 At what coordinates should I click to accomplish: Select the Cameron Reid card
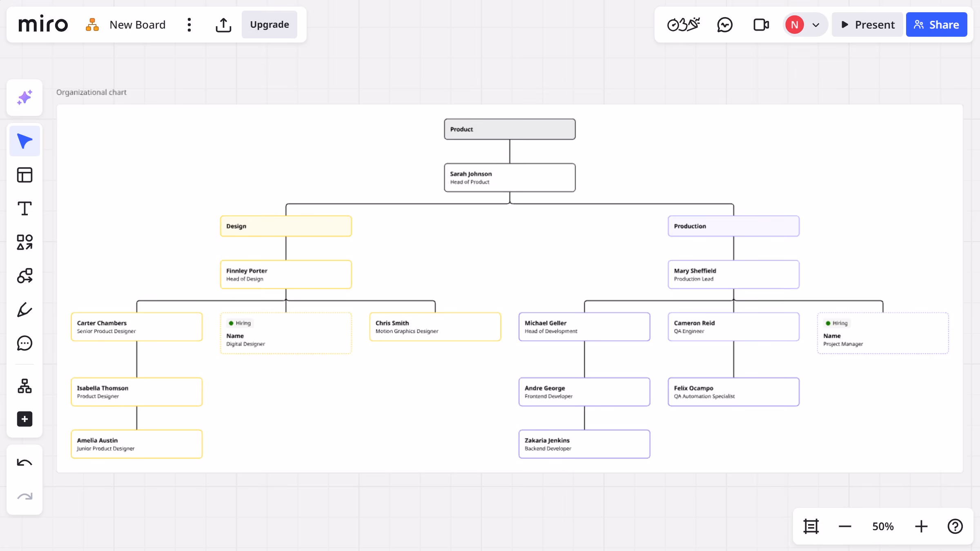(733, 327)
